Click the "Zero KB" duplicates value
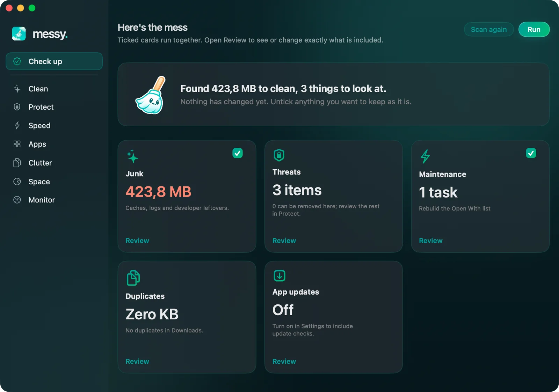Image resolution: width=559 pixels, height=392 pixels. click(x=152, y=314)
